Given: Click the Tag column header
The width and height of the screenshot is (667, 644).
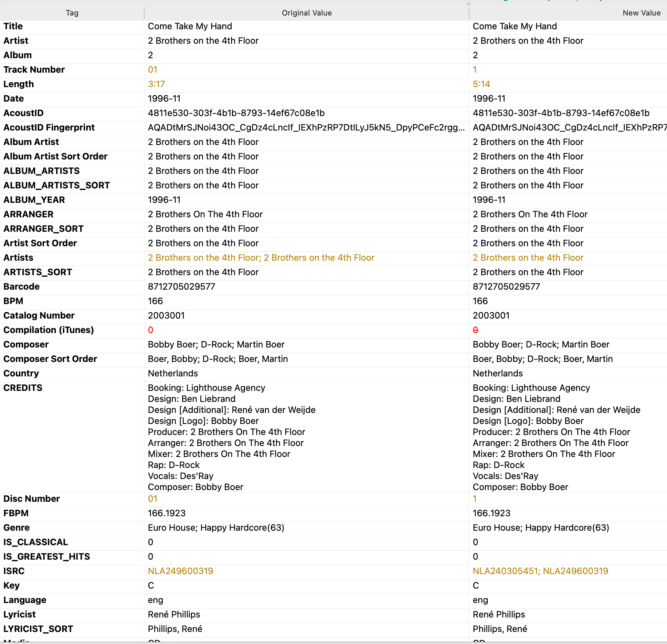Looking at the screenshot, I should click(72, 13).
